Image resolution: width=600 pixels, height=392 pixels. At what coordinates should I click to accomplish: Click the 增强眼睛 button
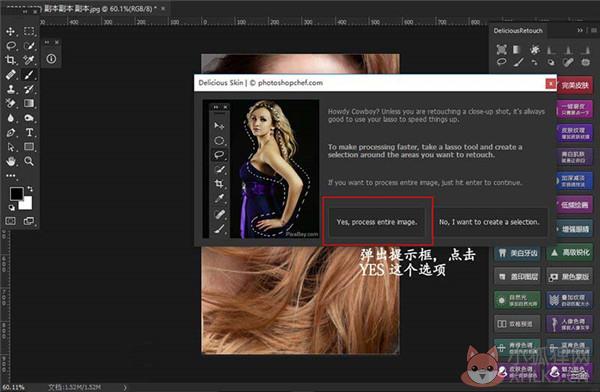tap(574, 229)
